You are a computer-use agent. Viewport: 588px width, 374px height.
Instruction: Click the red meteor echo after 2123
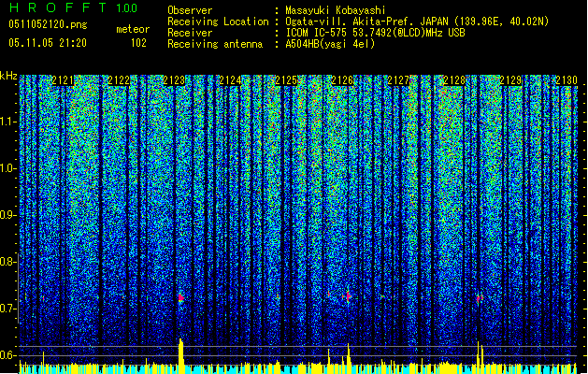click(x=181, y=298)
